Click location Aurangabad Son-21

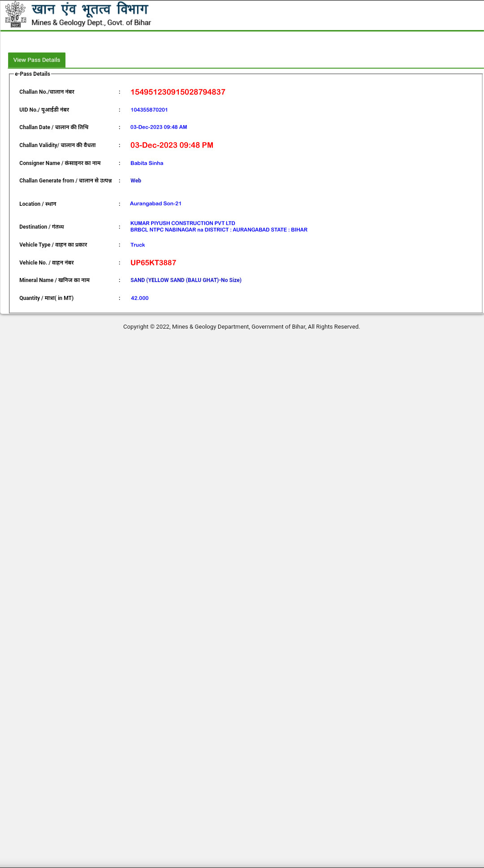(x=156, y=204)
